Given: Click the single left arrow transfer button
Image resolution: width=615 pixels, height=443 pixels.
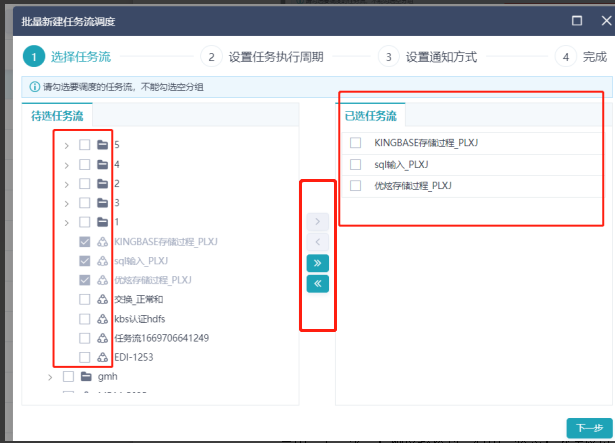Looking at the screenshot, I should (x=317, y=242).
